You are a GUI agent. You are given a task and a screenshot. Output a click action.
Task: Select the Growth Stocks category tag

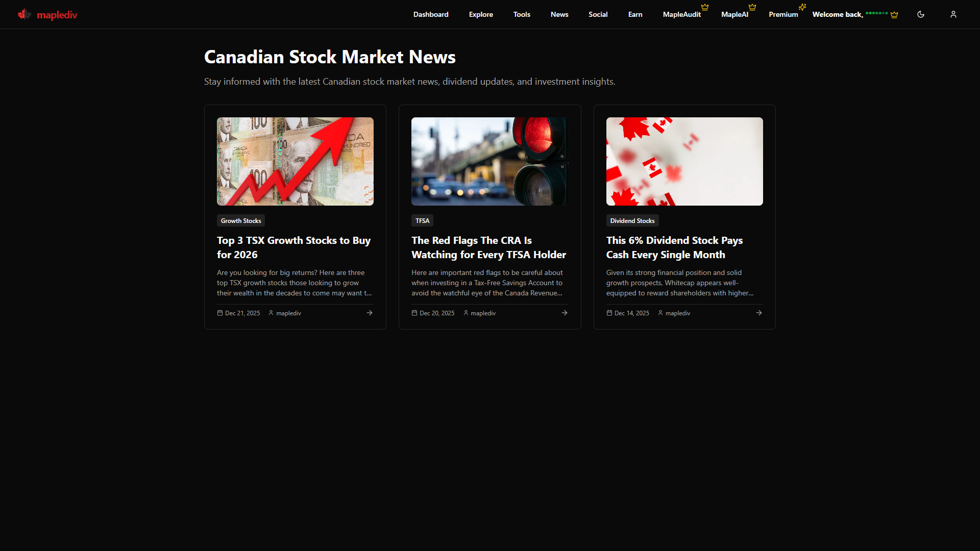(x=241, y=220)
